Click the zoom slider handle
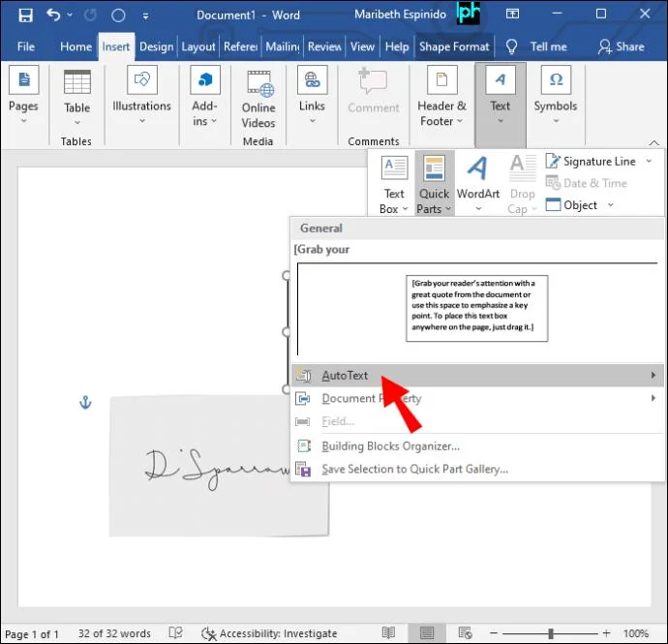 551,633
